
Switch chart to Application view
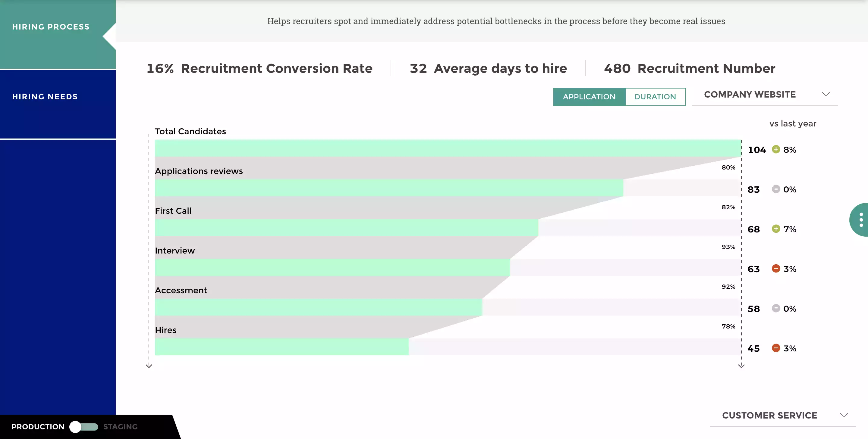click(589, 97)
